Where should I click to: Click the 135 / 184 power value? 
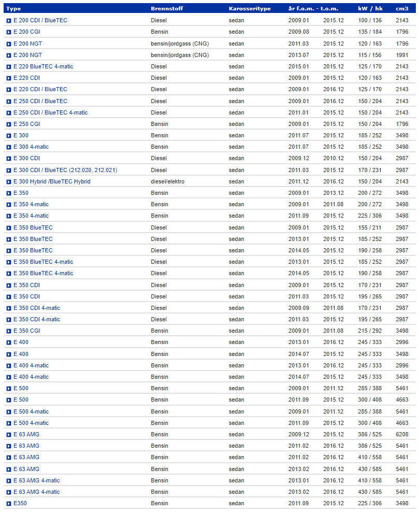tap(370, 32)
